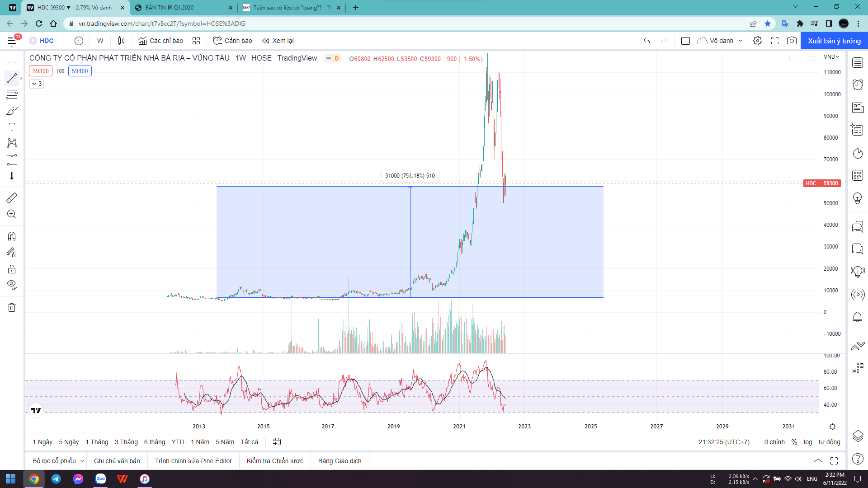Toggle log scale on price axis
The image size is (868, 488).
pyautogui.click(x=808, y=442)
